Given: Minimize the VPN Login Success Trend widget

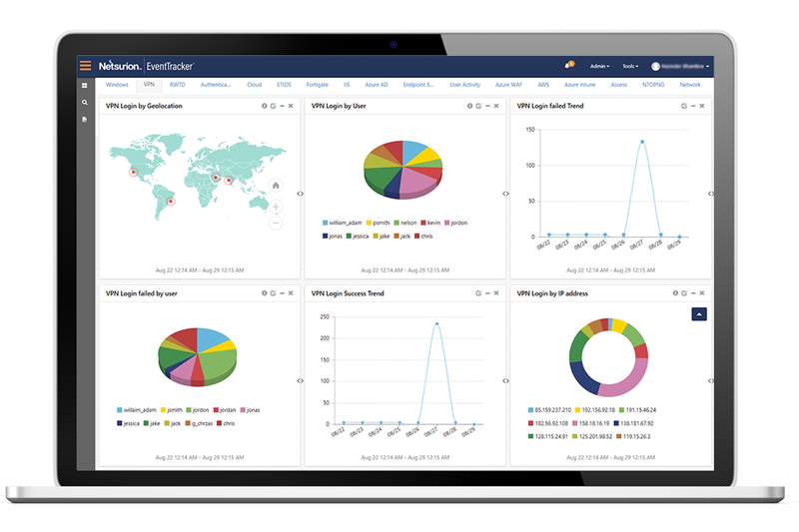Looking at the screenshot, I should [487, 293].
